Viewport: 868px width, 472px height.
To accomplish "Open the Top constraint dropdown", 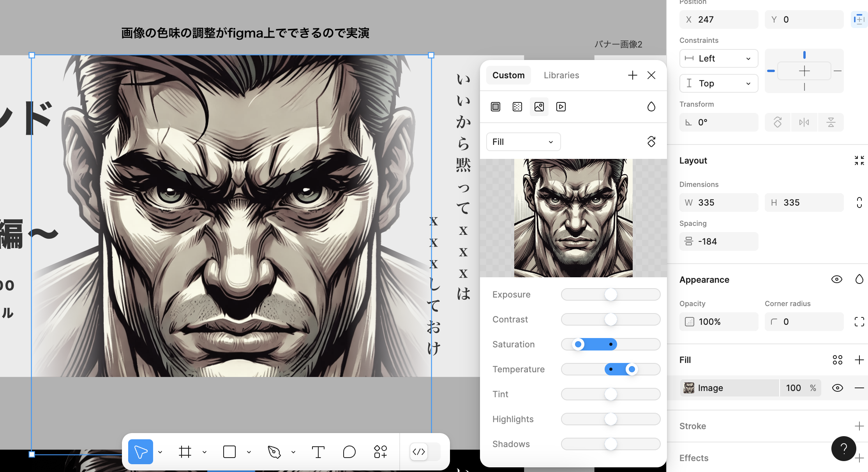I will pyautogui.click(x=718, y=83).
